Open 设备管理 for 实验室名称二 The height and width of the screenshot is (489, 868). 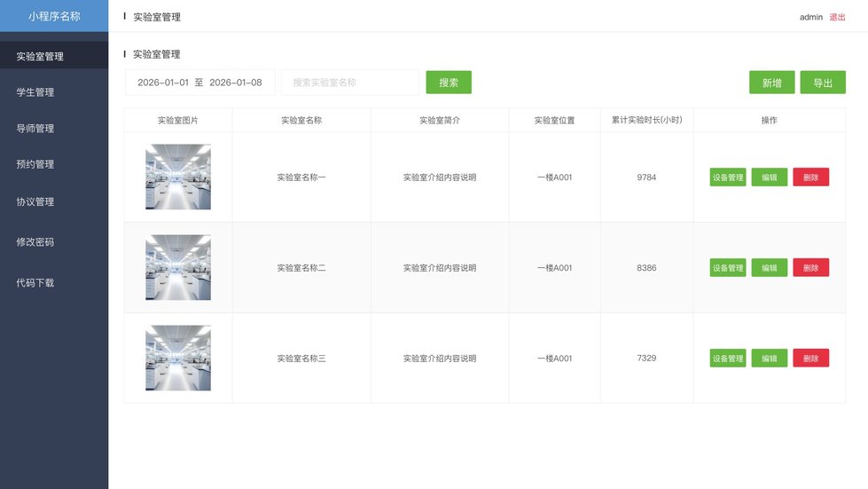pyautogui.click(x=727, y=267)
